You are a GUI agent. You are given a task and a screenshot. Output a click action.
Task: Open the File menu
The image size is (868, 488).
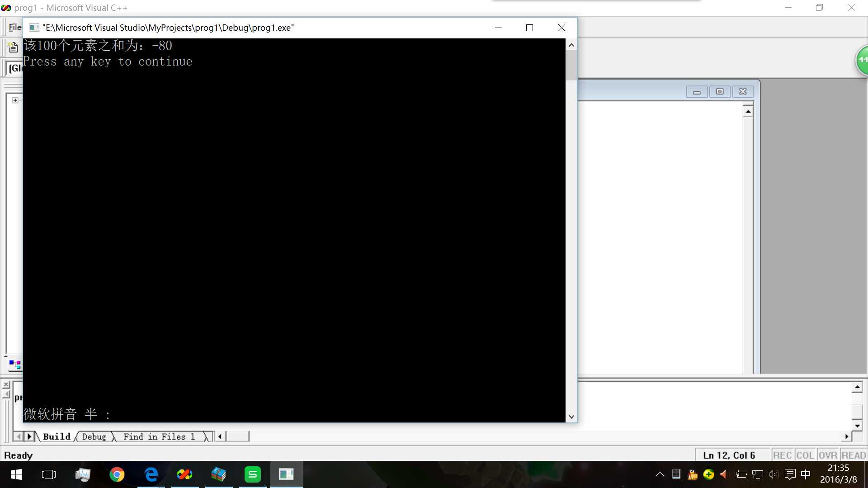coord(15,27)
